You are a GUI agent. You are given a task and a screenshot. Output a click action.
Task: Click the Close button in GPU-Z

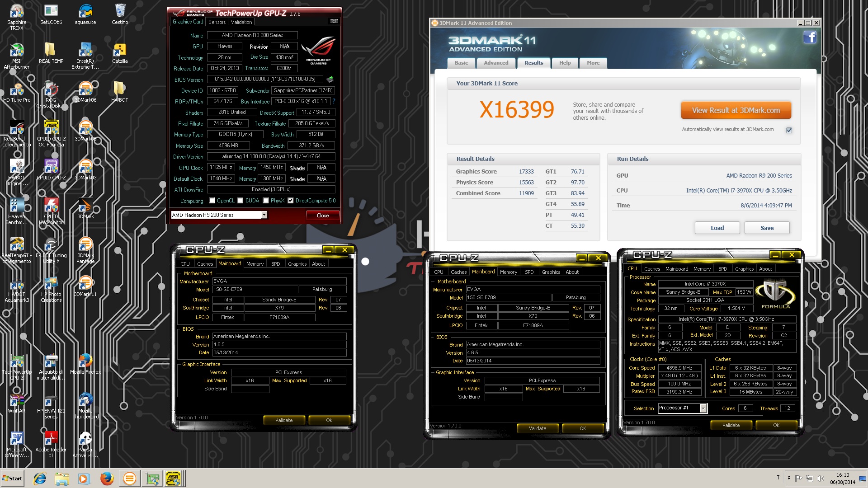click(323, 216)
